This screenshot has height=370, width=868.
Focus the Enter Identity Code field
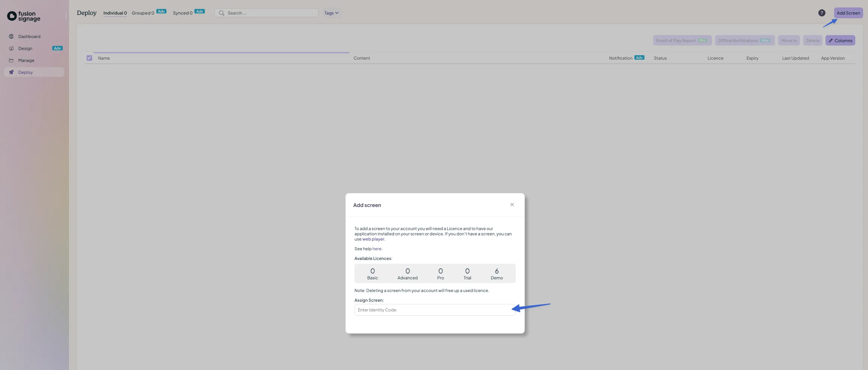click(435, 310)
